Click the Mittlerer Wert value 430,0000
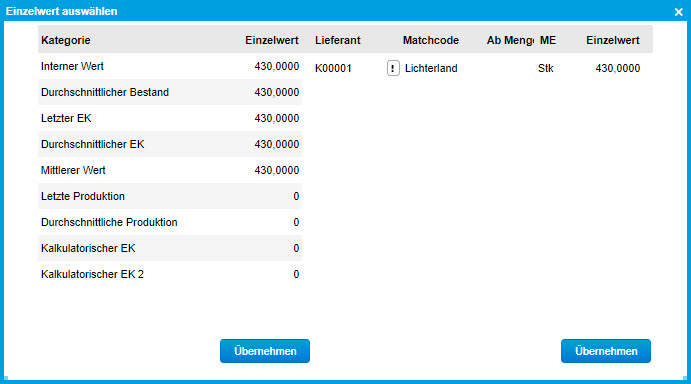The width and height of the screenshot is (691, 384). click(277, 170)
